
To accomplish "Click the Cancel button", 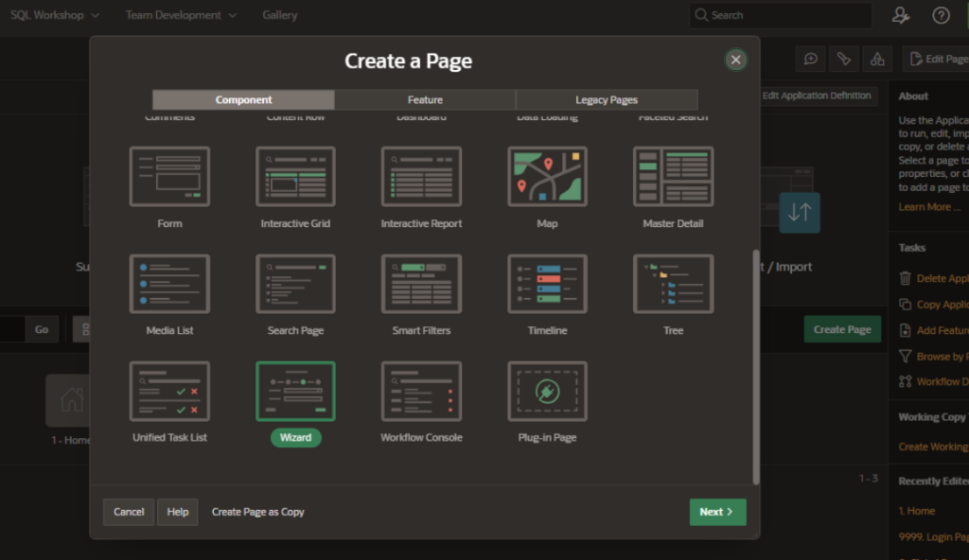I will pyautogui.click(x=129, y=512).
